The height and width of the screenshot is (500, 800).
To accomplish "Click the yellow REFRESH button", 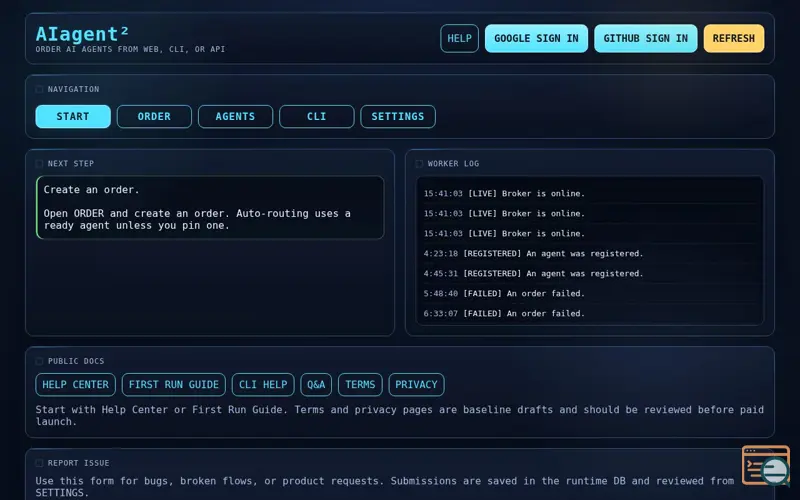I will tap(734, 38).
